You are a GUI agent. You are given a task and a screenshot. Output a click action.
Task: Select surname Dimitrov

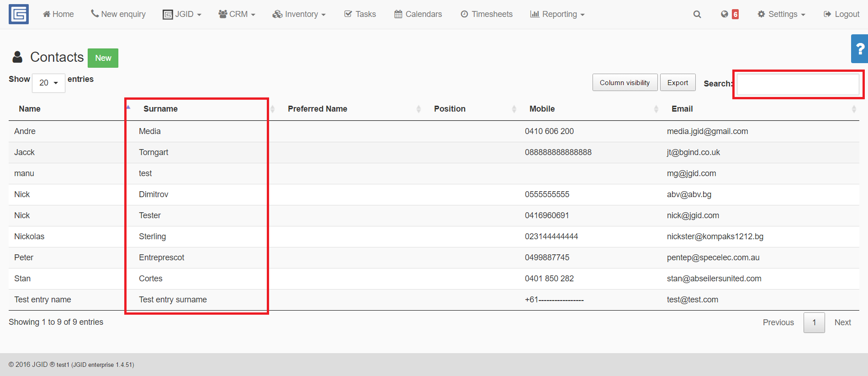tap(153, 194)
